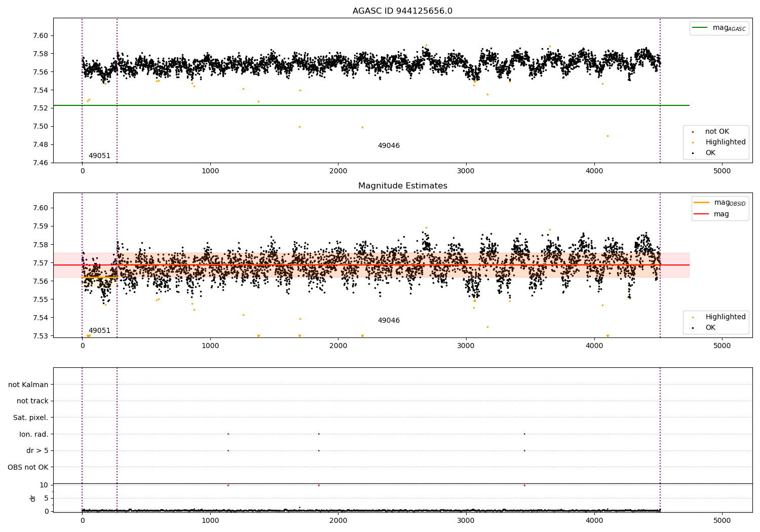This screenshot has width=760, height=532.
Task: Click the 'Sat. pixel.' axis label
Action: 31,418
